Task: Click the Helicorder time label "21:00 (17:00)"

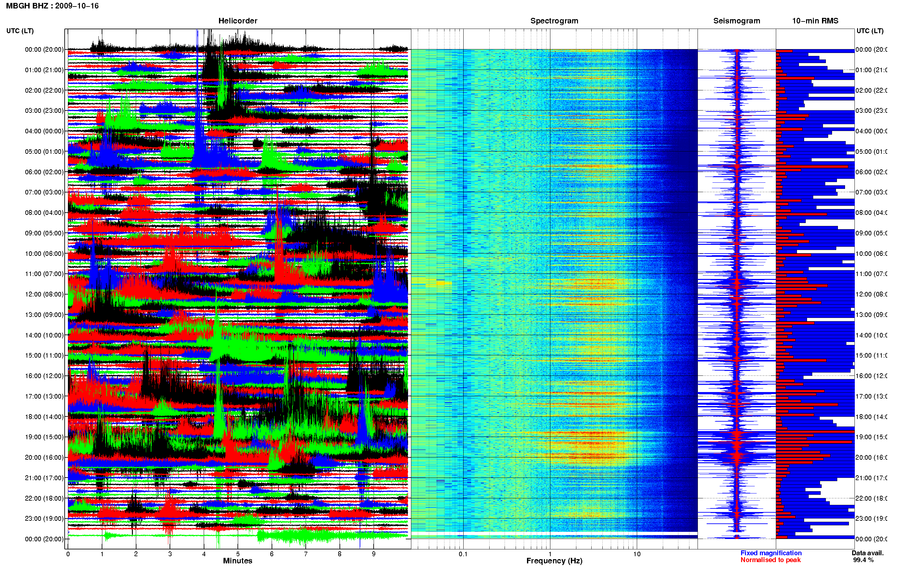Action: pyautogui.click(x=44, y=478)
